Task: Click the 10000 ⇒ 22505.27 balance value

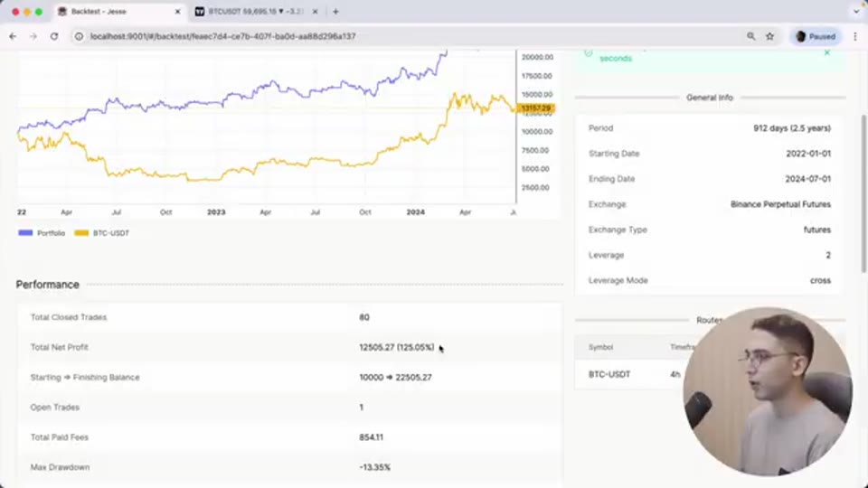Action: tap(395, 378)
